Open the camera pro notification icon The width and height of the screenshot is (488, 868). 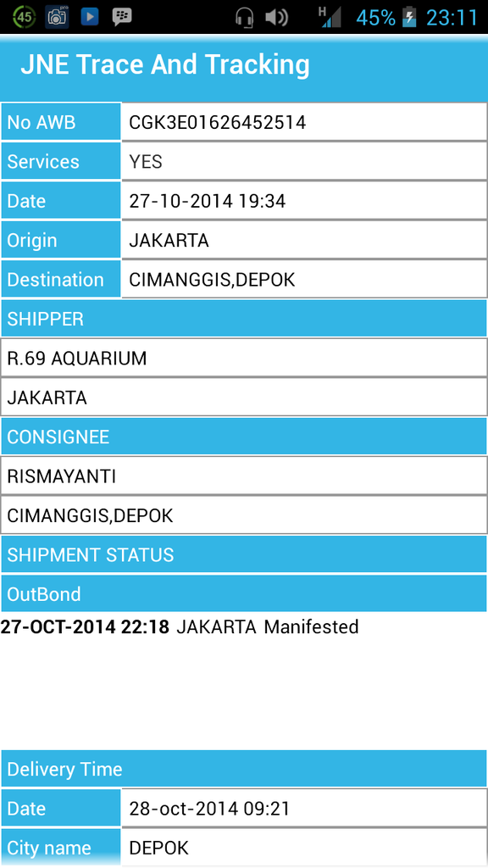tap(57, 17)
